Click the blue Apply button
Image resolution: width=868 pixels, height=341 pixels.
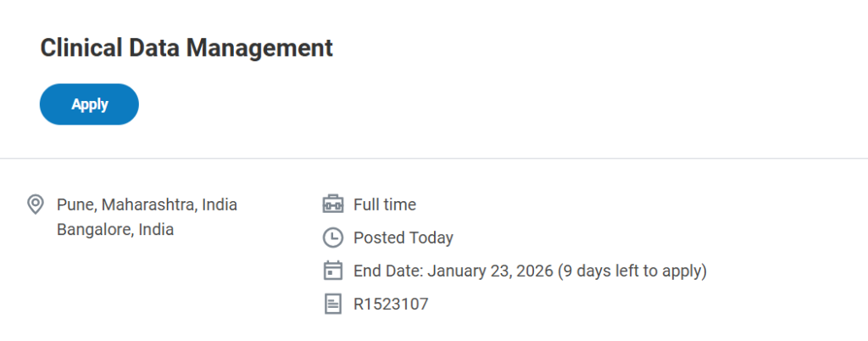89,104
